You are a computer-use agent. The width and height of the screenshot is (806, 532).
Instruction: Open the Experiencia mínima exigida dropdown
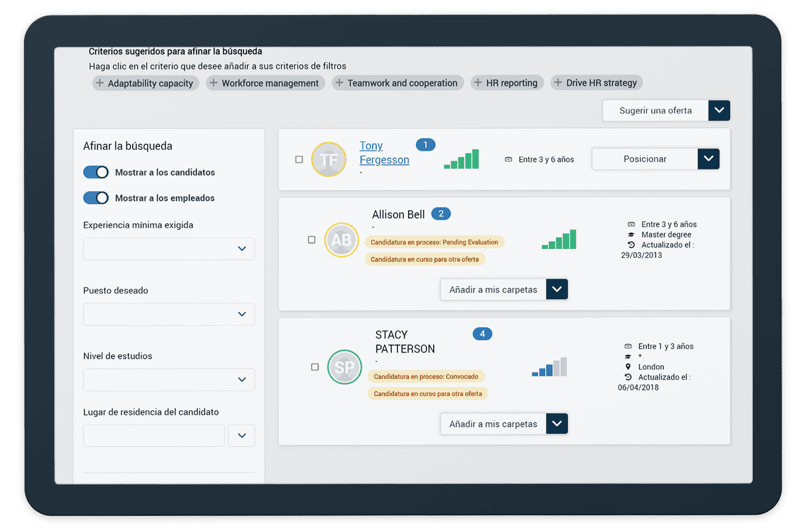pyautogui.click(x=168, y=249)
